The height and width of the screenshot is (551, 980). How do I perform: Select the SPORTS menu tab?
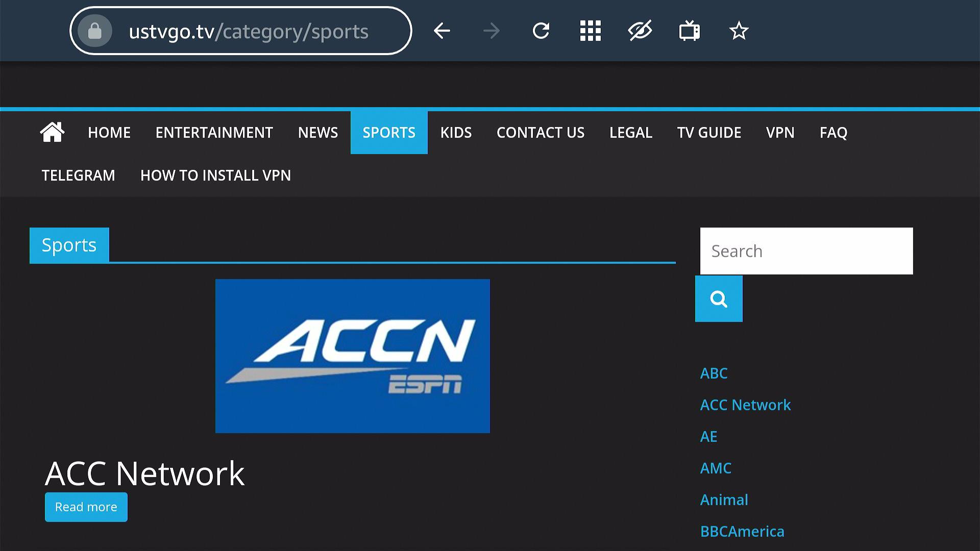(389, 133)
